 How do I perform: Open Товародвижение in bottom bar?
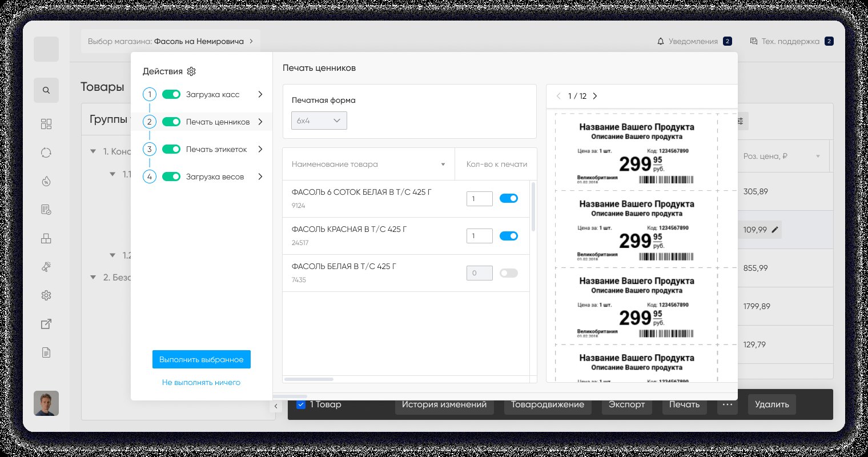[x=548, y=404]
